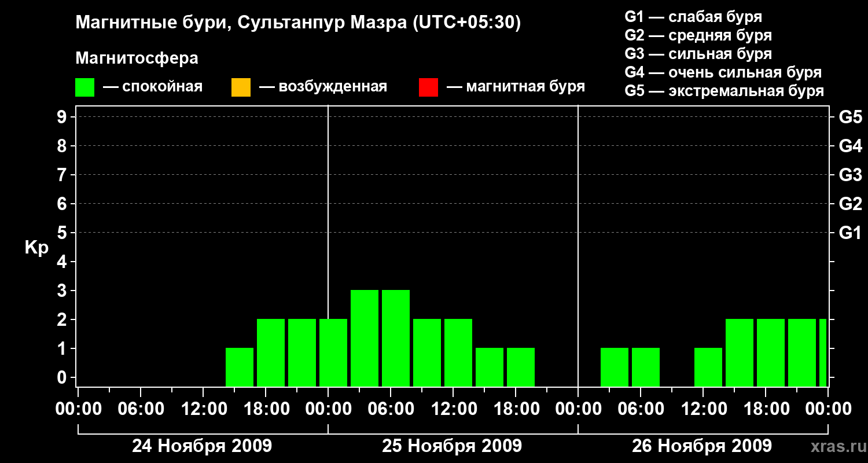Click the date label '24 Ноября 2009'

click(202, 446)
